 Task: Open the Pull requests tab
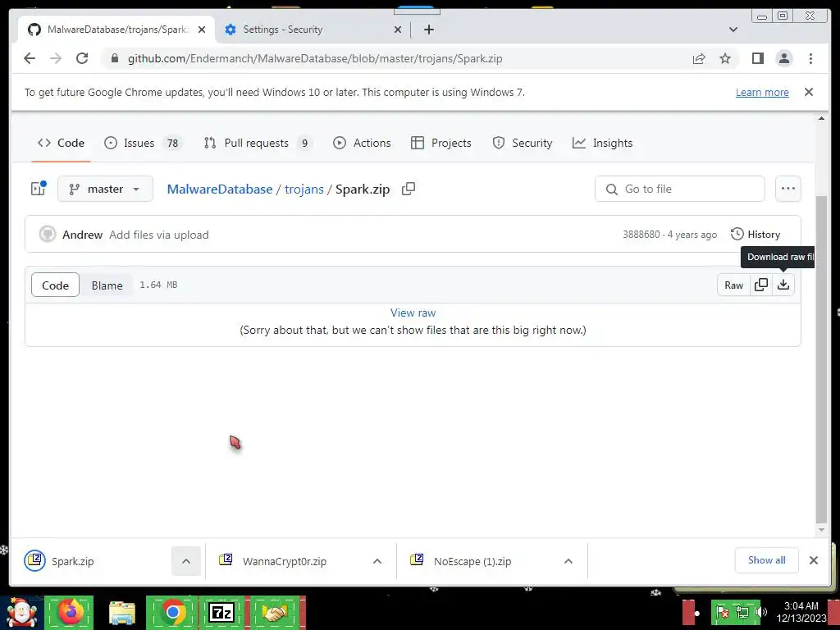(258, 143)
